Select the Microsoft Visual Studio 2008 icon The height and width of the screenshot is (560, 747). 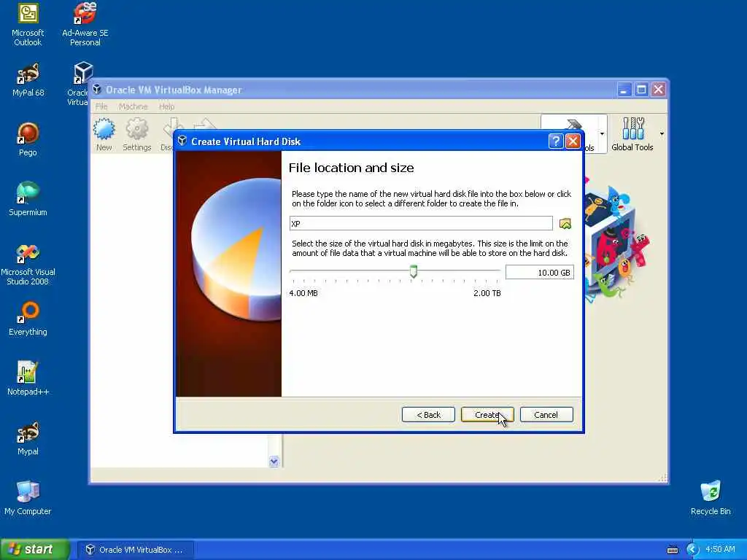pos(28,265)
